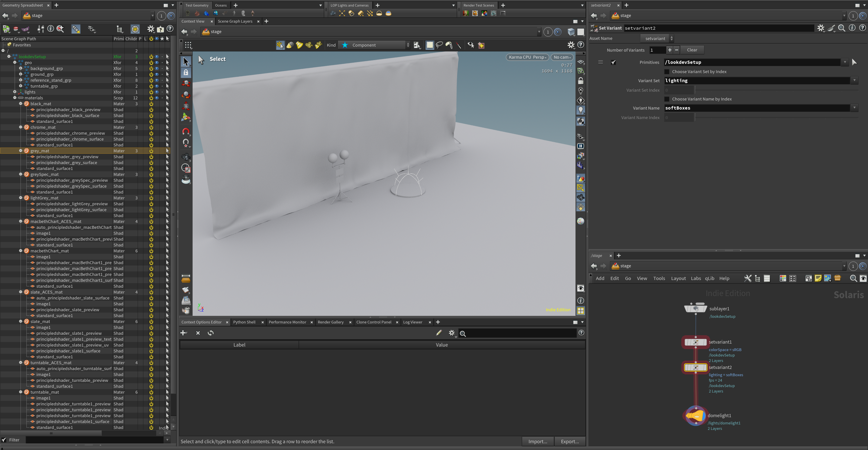Click the Clear variants button
Screen dimensions: 868x450
point(692,50)
